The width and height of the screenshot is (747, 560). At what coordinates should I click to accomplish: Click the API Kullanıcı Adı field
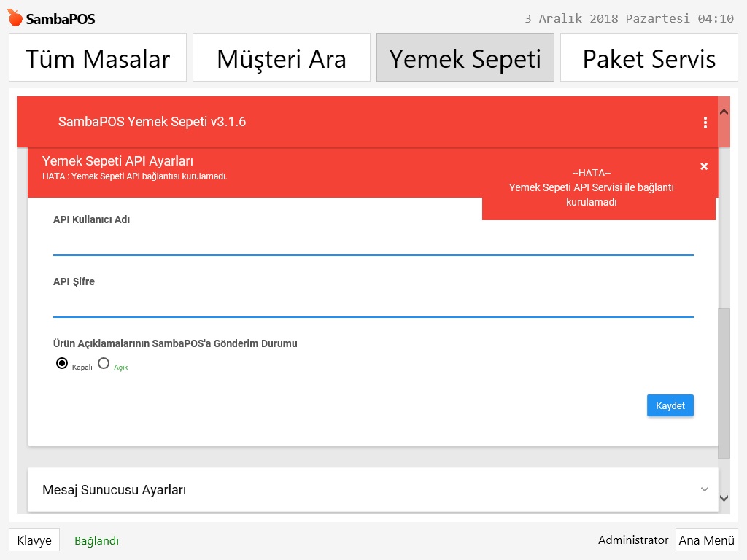pos(373,244)
